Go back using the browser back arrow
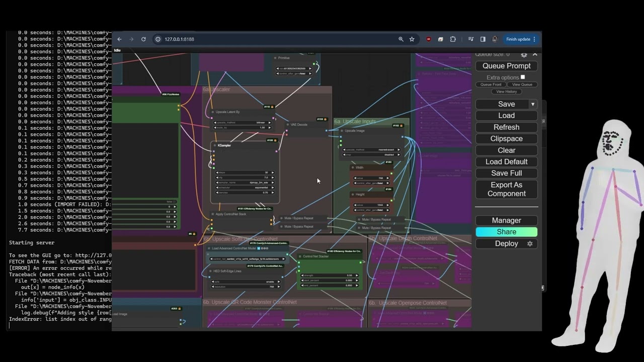Viewport: 644px width, 362px height. click(119, 39)
